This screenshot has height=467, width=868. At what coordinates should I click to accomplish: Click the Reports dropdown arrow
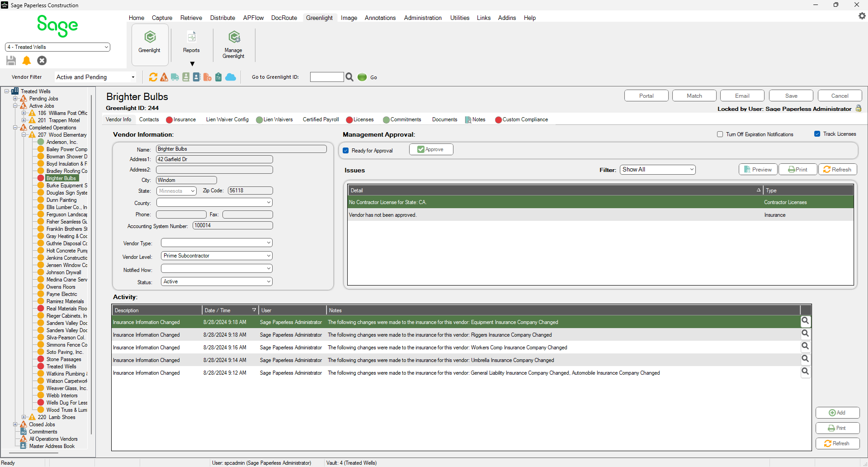click(192, 64)
